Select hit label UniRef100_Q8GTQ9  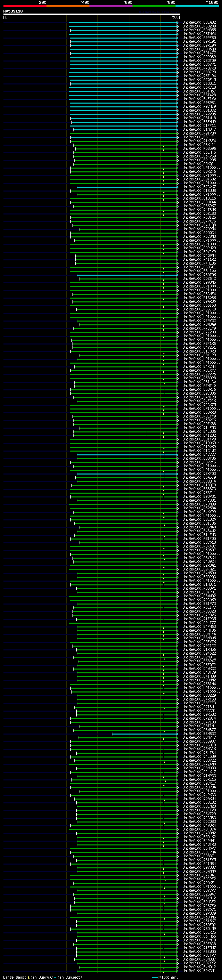click(x=199, y=60)
